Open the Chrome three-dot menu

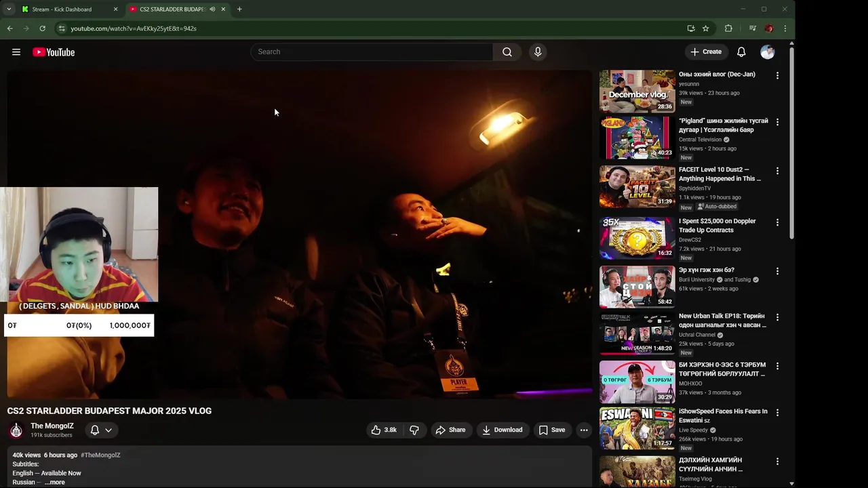(x=785, y=28)
